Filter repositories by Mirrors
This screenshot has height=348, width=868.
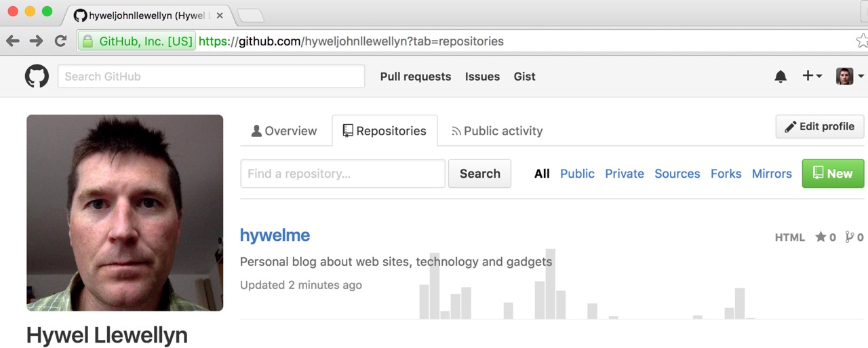(772, 174)
